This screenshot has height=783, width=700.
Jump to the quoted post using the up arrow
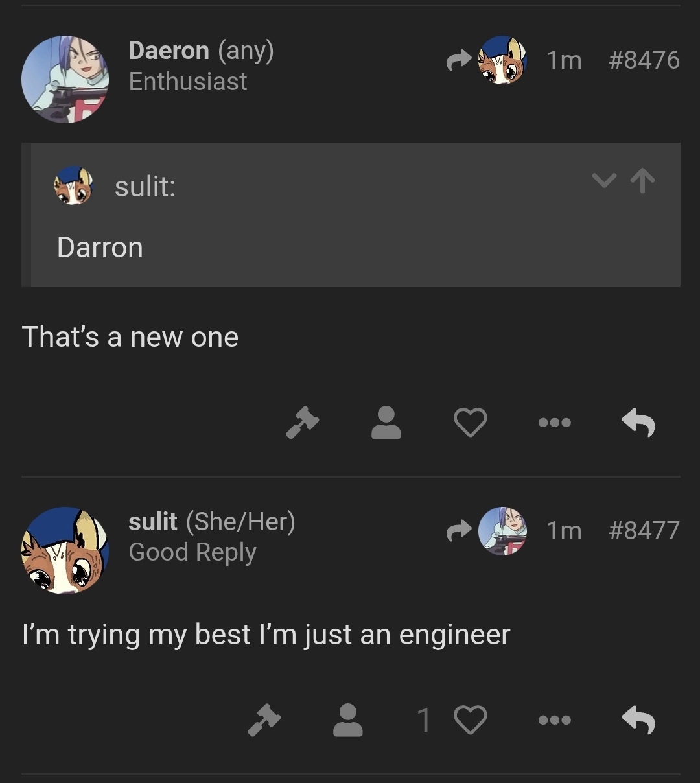[642, 180]
